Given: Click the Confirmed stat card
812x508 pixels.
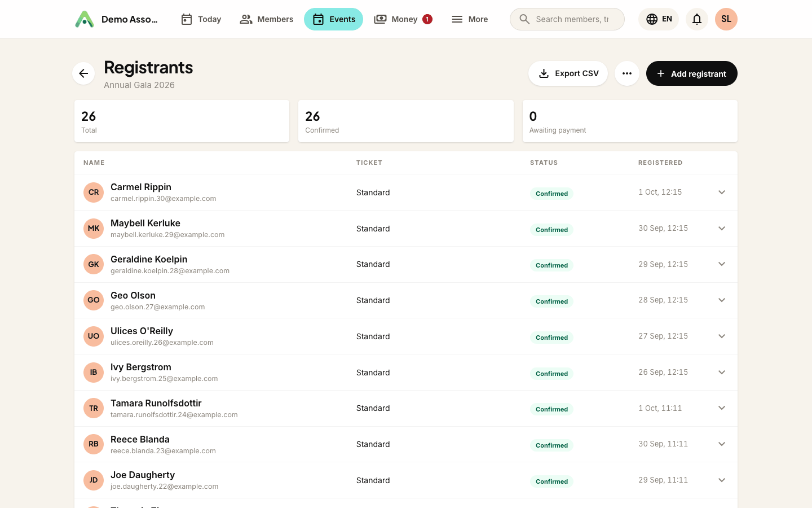Looking at the screenshot, I should click(x=406, y=121).
